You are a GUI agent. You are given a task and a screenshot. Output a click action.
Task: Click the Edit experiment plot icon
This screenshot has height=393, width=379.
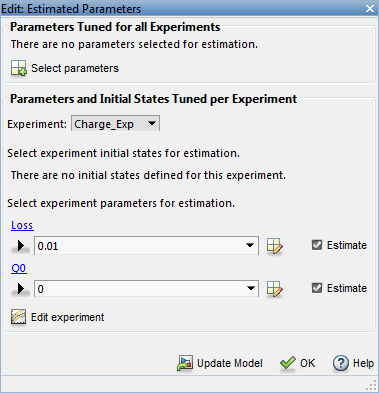[x=18, y=317]
